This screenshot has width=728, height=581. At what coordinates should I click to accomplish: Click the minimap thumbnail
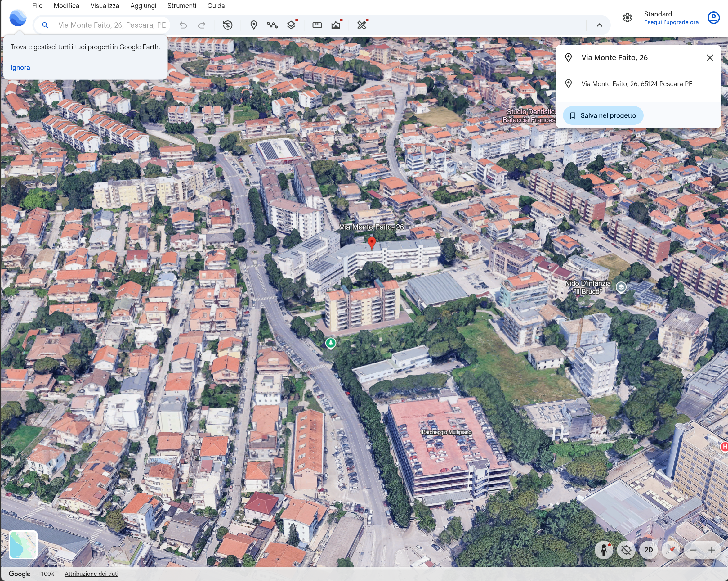click(23, 544)
